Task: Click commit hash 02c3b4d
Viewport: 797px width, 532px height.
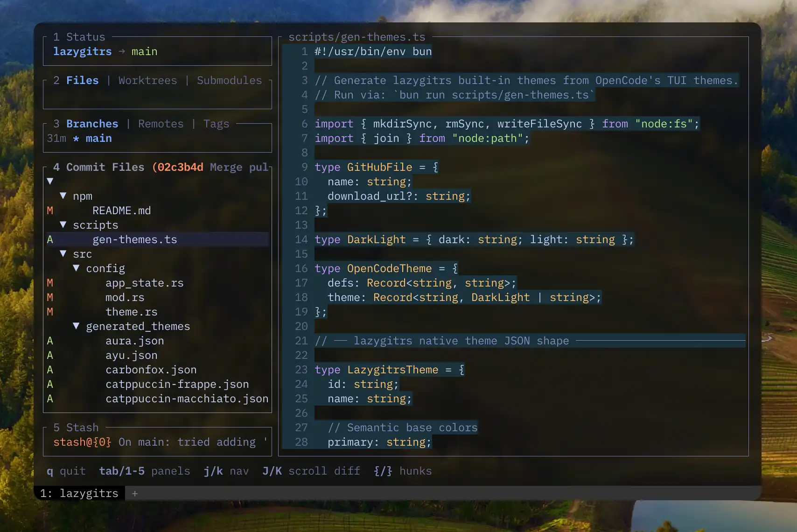Action: 181,167
